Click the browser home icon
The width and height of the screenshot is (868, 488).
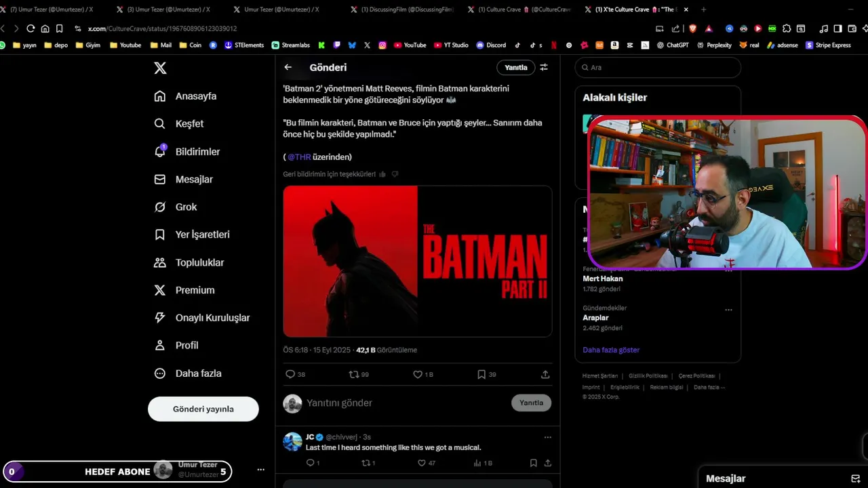45,28
